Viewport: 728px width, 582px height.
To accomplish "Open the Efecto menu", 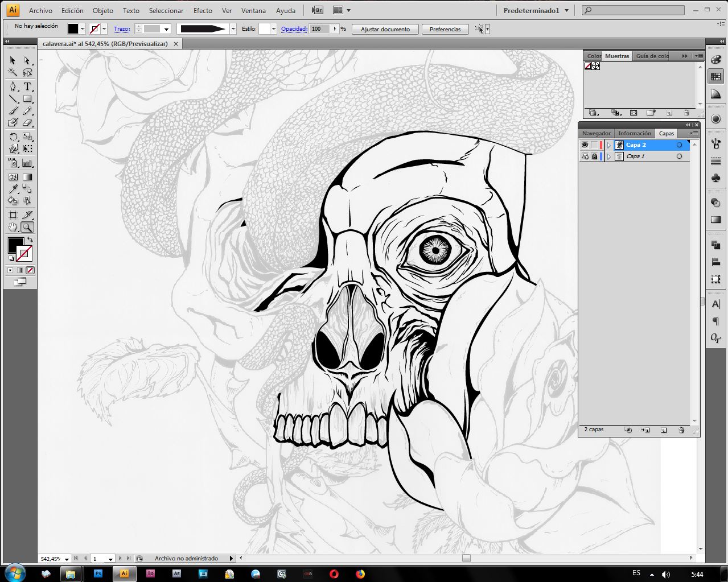I will pos(203,10).
